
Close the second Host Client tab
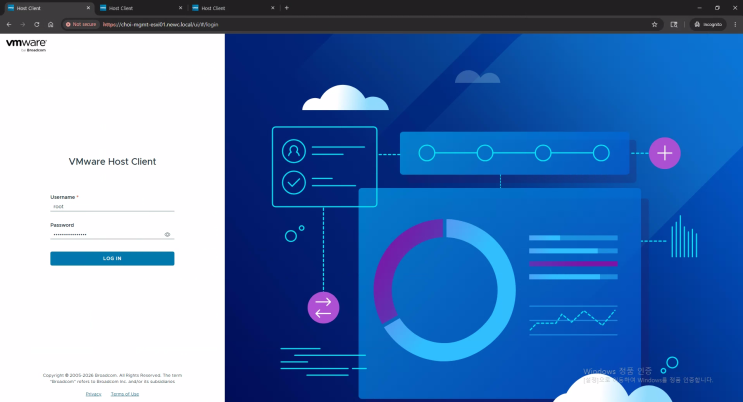pyautogui.click(x=181, y=8)
